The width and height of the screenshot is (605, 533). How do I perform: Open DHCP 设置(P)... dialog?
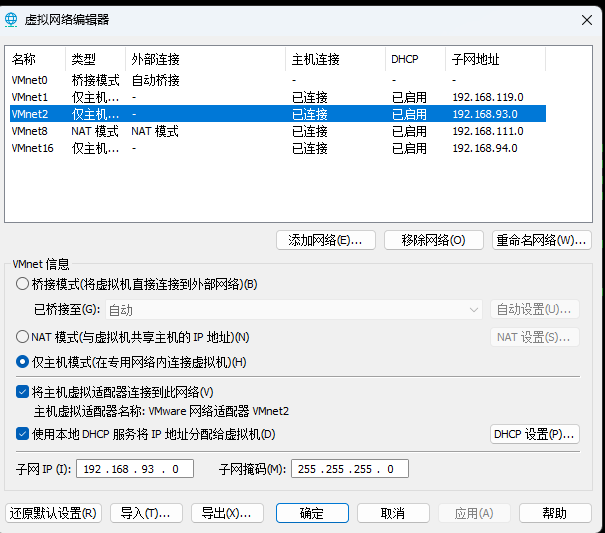[x=534, y=434]
